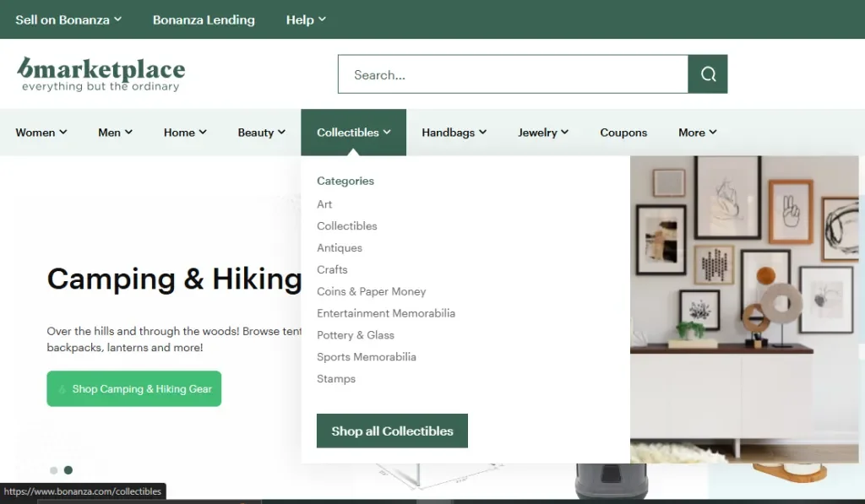Image resolution: width=865 pixels, height=504 pixels.
Task: Expand the Sell on Bonanza dropdown
Action: [x=68, y=19]
